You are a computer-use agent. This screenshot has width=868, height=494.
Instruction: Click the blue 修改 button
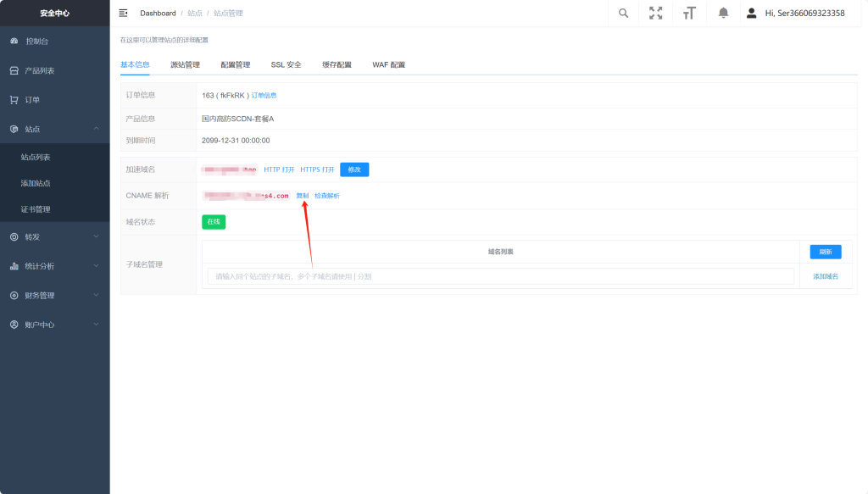point(354,169)
